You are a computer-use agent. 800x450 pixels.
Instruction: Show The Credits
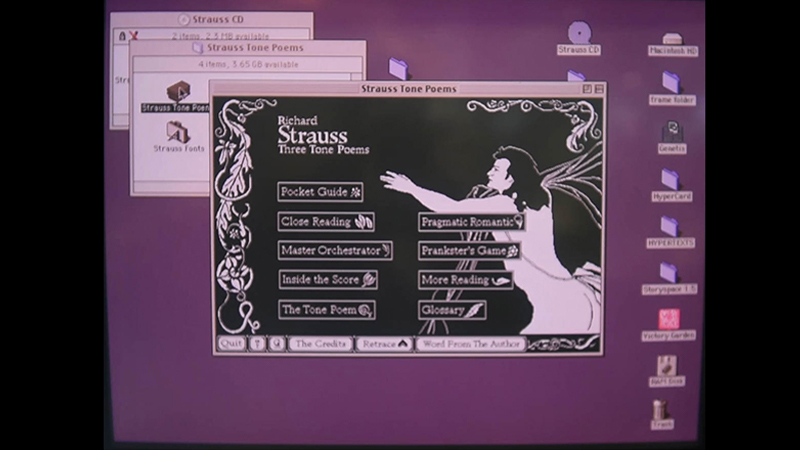[x=320, y=344]
